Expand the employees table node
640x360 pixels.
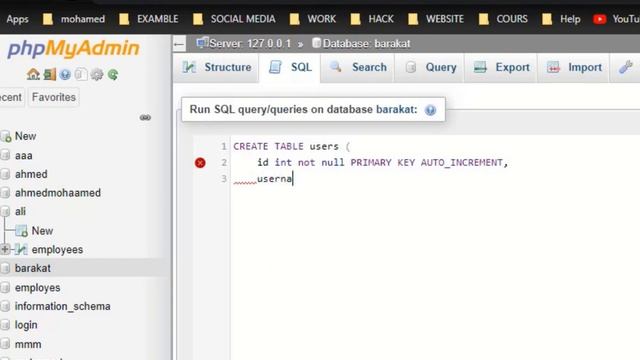tap(5, 249)
